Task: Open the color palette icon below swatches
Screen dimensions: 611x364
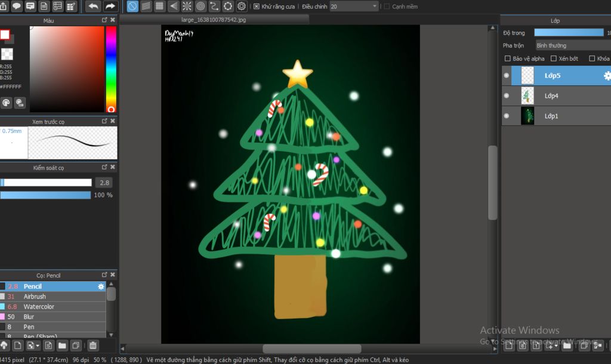Action: (x=6, y=103)
